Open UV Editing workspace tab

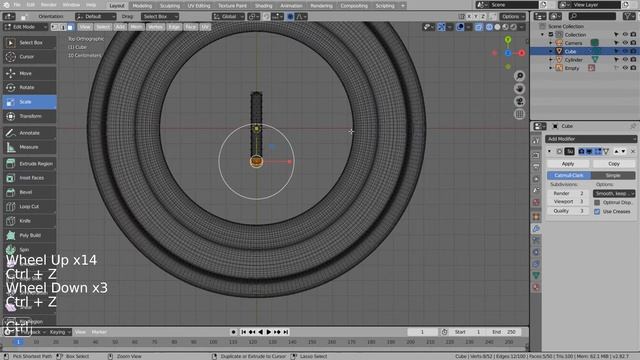pos(199,6)
